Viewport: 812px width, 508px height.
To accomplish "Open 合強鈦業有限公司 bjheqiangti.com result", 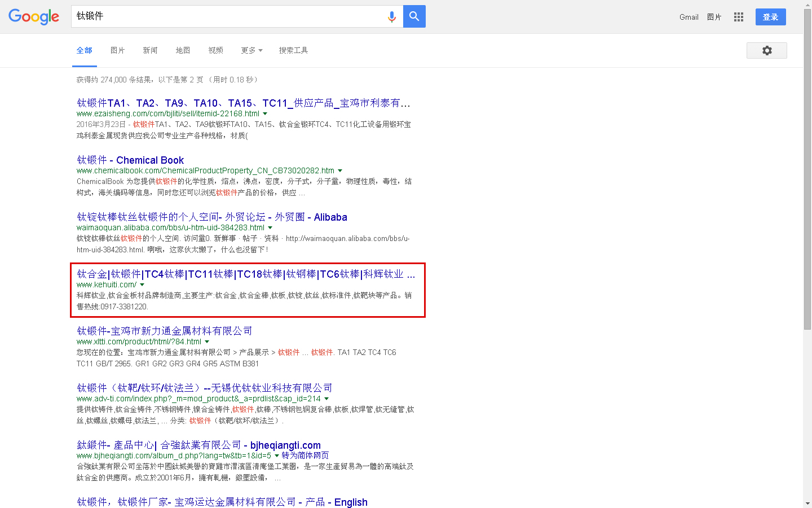I will (x=199, y=445).
